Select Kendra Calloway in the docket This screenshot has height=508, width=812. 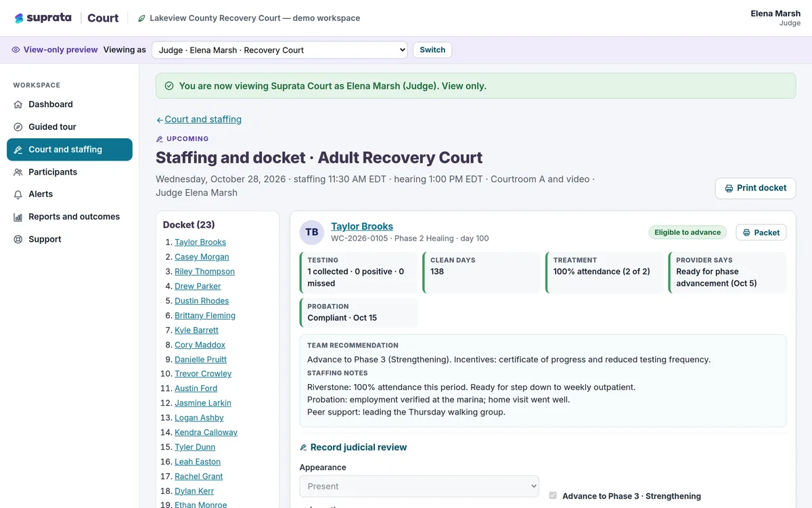[x=206, y=433]
